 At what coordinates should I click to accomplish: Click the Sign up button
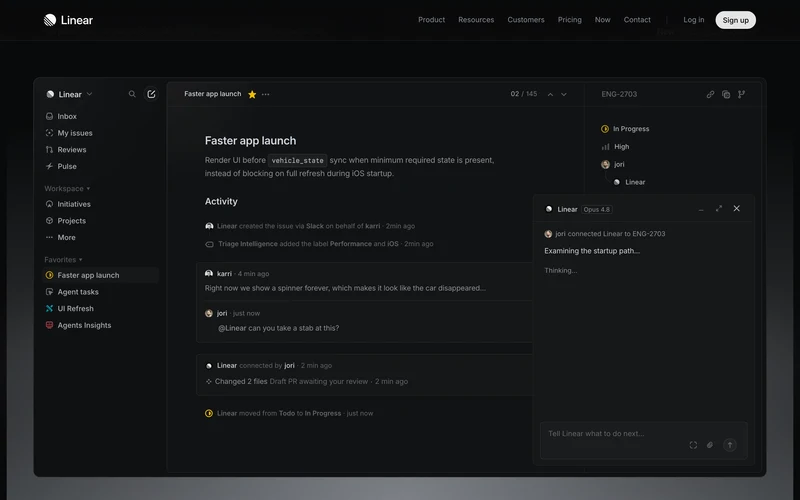736,20
